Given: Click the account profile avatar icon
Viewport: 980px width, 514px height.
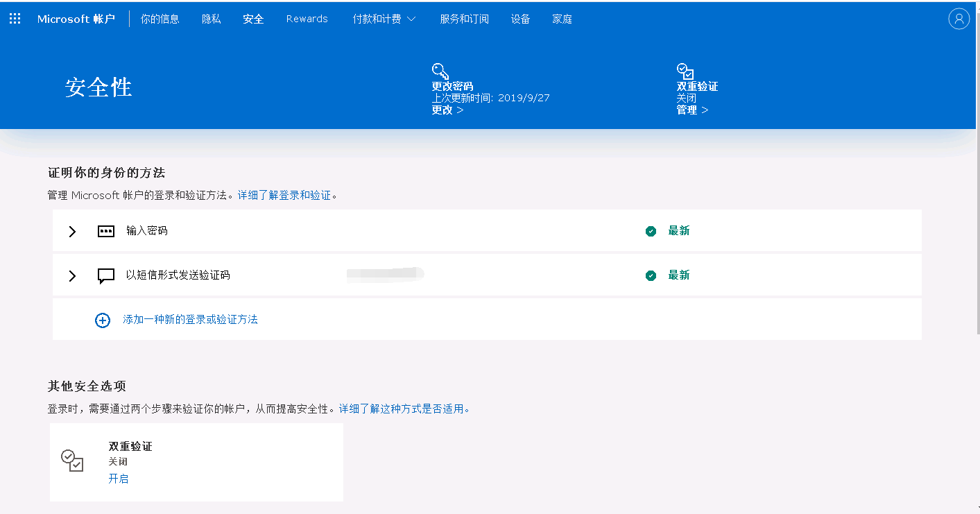Looking at the screenshot, I should (x=958, y=19).
